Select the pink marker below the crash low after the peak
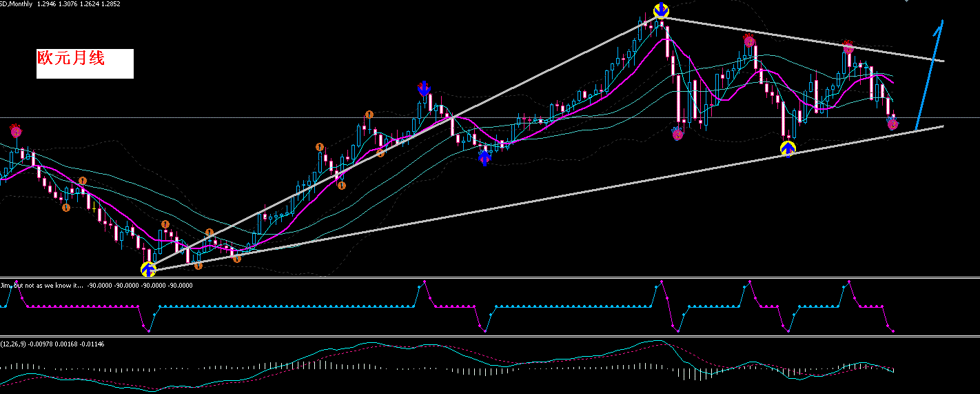 677,134
